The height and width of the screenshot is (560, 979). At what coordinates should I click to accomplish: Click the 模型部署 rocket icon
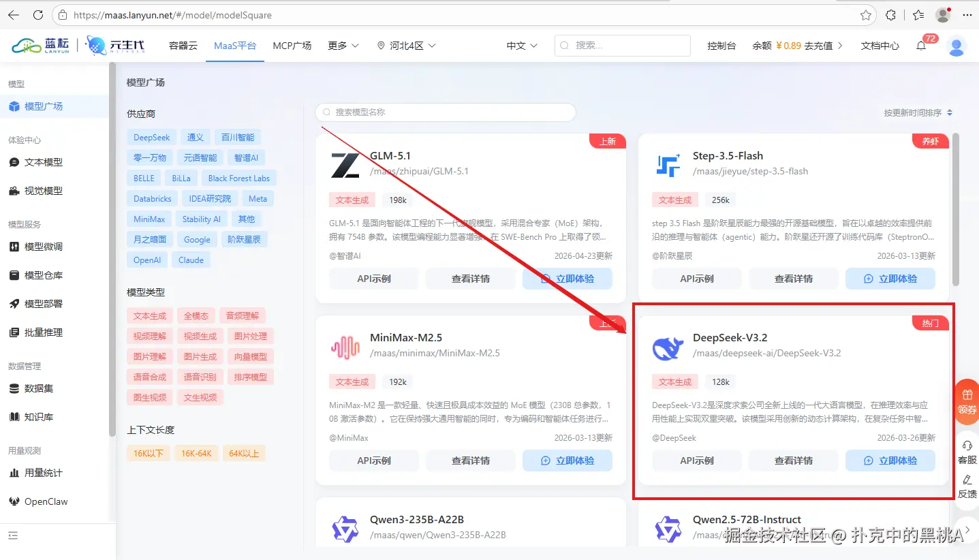click(14, 304)
